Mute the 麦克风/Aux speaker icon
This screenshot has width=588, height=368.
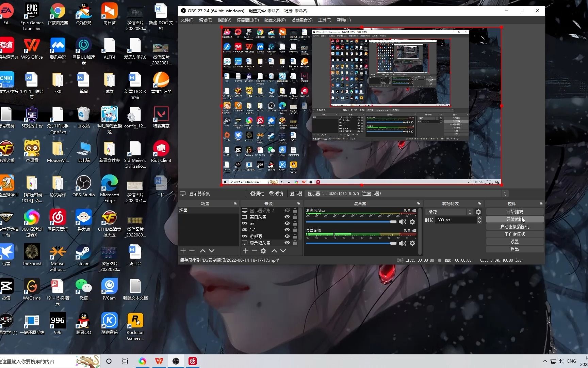[x=403, y=222]
